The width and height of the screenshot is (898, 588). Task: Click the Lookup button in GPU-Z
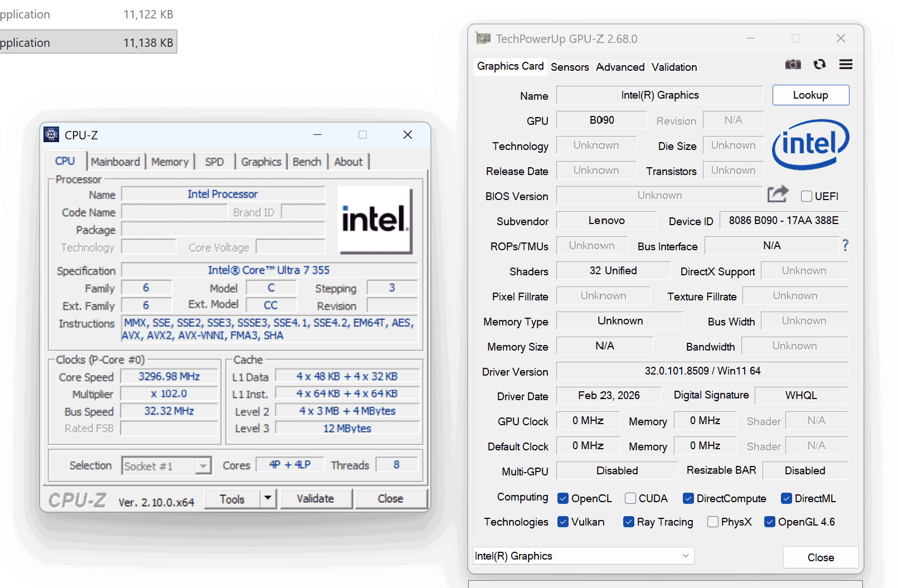[x=810, y=95]
